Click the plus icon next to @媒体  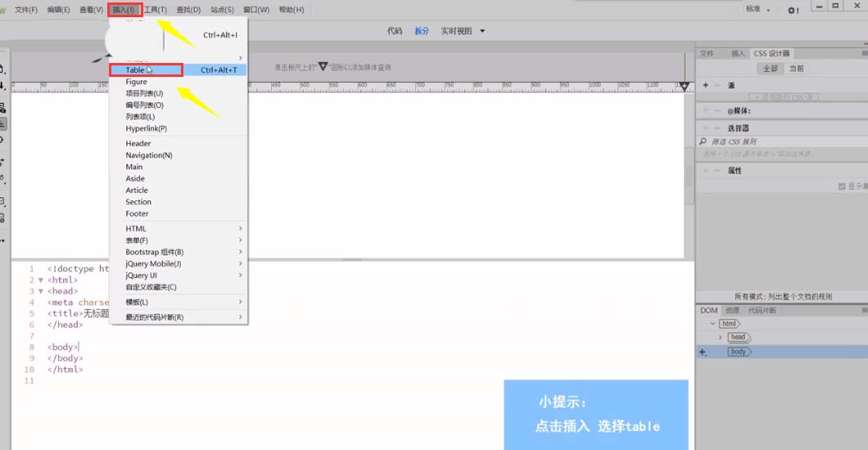(705, 110)
